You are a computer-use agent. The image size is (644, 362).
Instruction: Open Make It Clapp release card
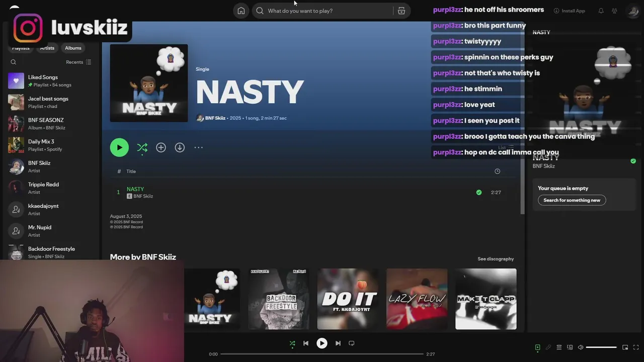point(486,299)
